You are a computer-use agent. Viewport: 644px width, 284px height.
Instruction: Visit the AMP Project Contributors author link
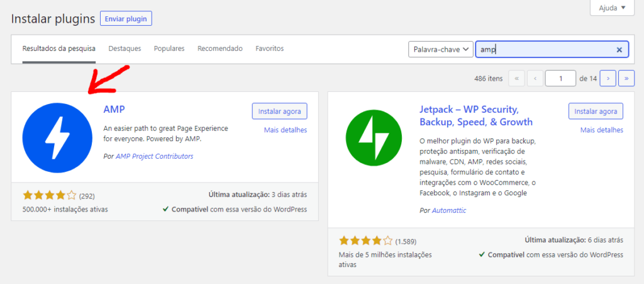154,156
